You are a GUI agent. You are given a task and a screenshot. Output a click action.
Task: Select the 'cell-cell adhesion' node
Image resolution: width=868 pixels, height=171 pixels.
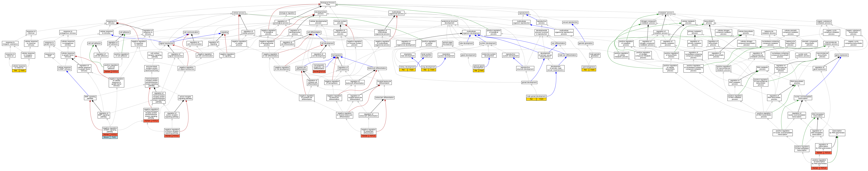pyautogui.click(x=94, y=43)
